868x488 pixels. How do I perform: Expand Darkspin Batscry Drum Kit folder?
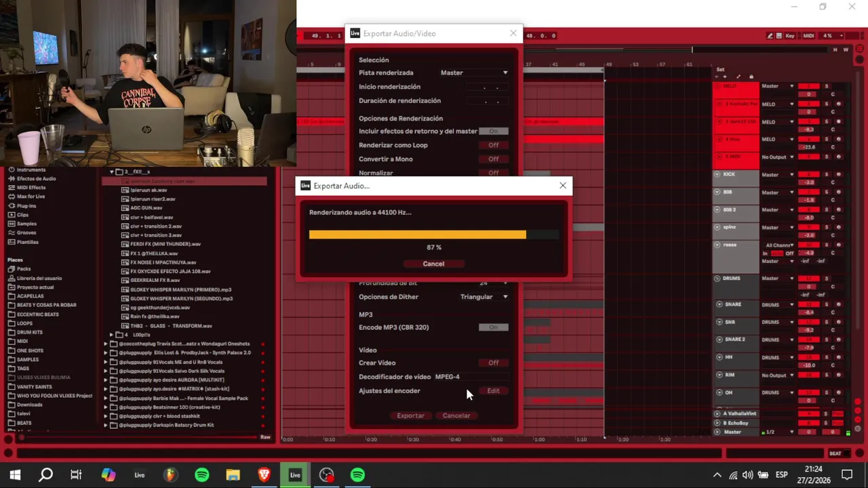pyautogui.click(x=106, y=425)
